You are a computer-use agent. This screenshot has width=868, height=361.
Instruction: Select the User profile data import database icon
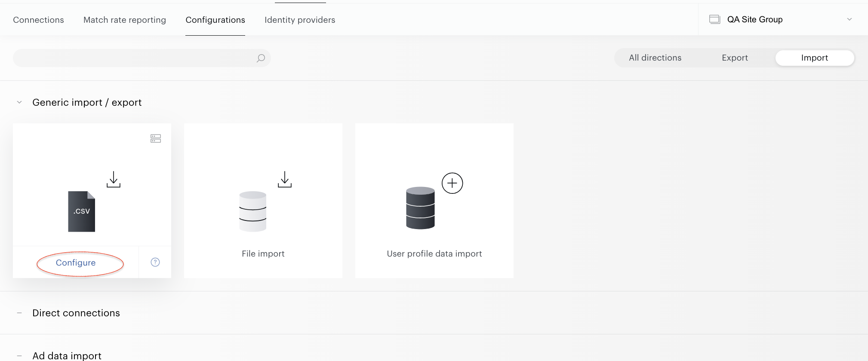[x=420, y=208]
